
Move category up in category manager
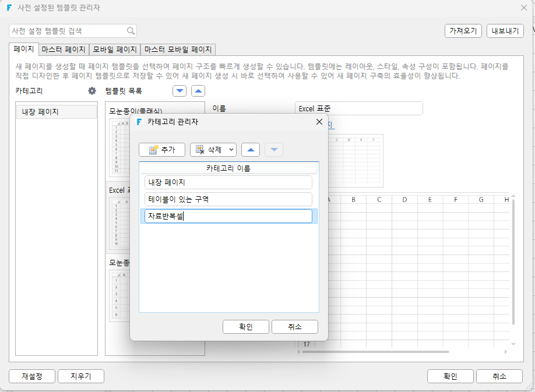pyautogui.click(x=251, y=150)
